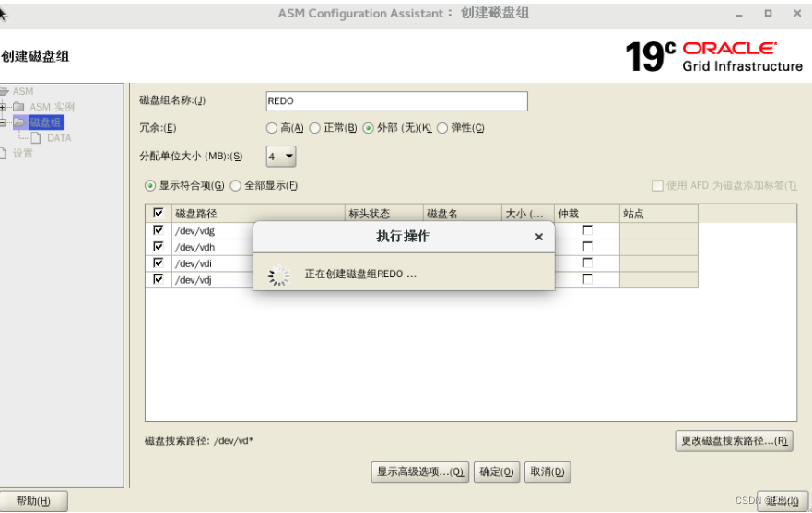Click the 确定 button
This screenshot has height=513, width=812.
497,472
